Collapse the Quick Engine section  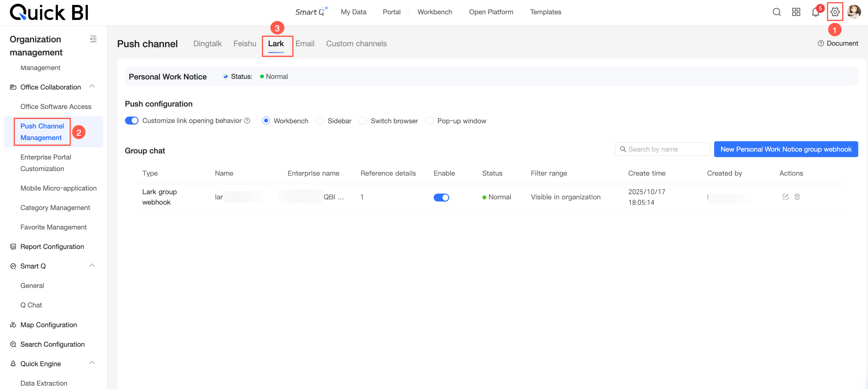click(x=92, y=363)
